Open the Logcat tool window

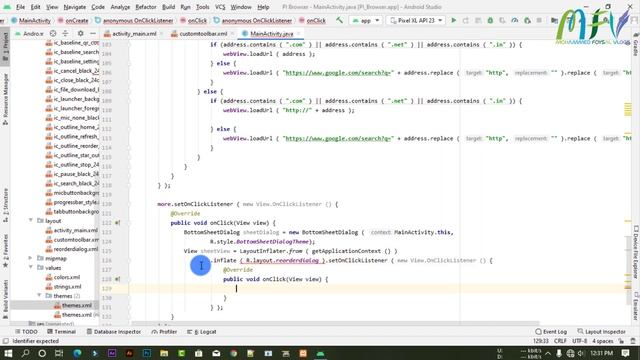(202, 332)
